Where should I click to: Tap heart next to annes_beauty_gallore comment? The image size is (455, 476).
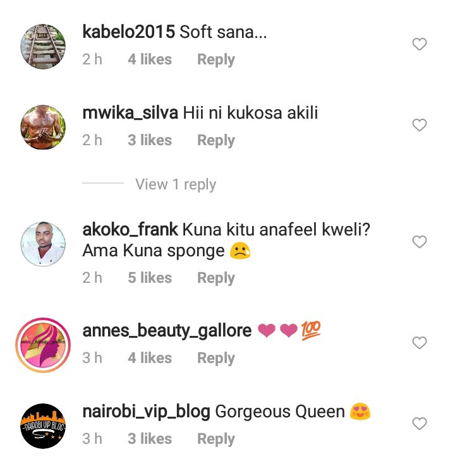tap(420, 343)
